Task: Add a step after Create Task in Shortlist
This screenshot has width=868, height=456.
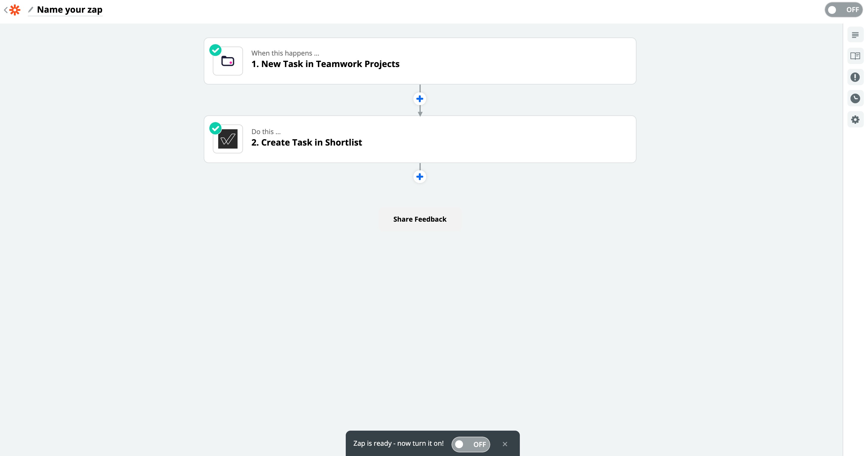Action: (419, 176)
